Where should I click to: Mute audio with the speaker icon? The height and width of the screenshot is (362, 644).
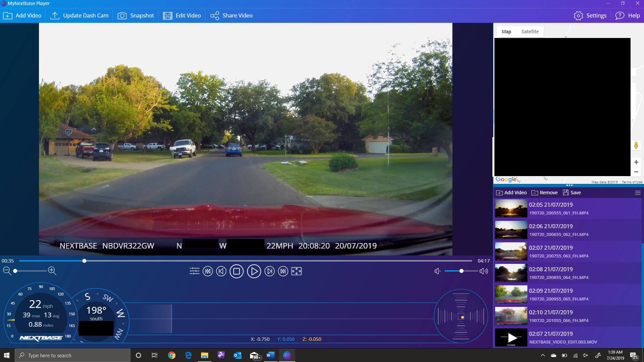coord(437,271)
